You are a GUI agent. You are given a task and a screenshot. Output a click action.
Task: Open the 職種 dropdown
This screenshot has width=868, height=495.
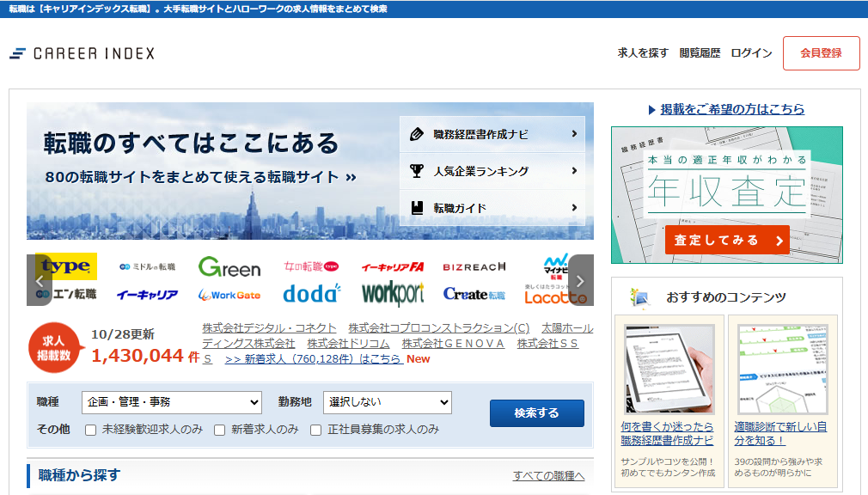[x=172, y=402]
